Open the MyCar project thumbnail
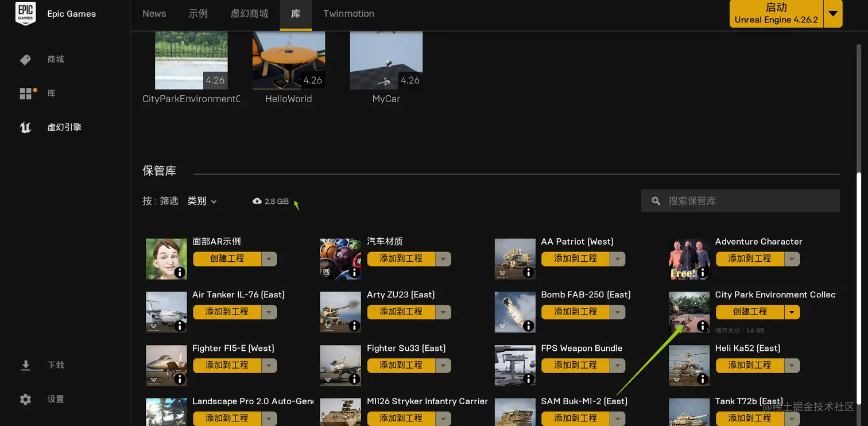The image size is (868, 426). click(386, 60)
